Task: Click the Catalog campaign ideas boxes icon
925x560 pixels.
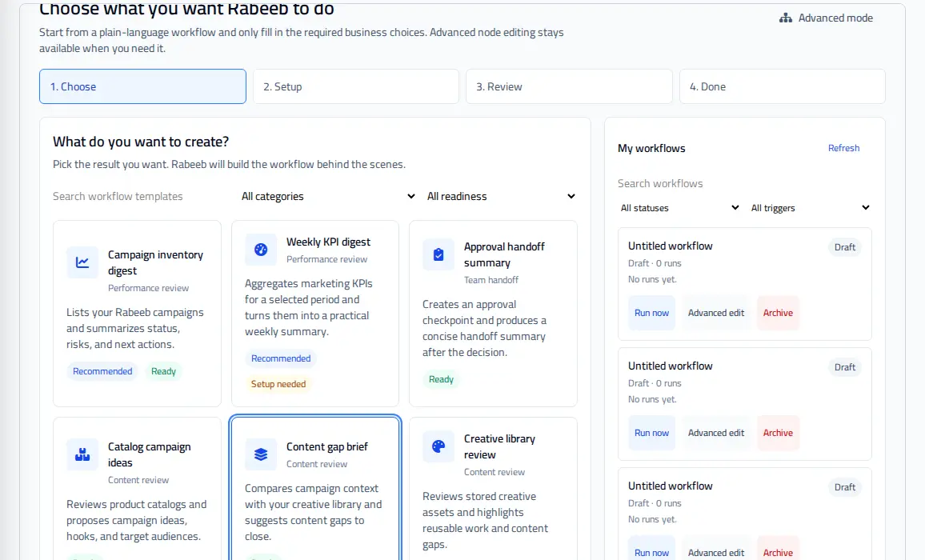Action: pyautogui.click(x=82, y=454)
